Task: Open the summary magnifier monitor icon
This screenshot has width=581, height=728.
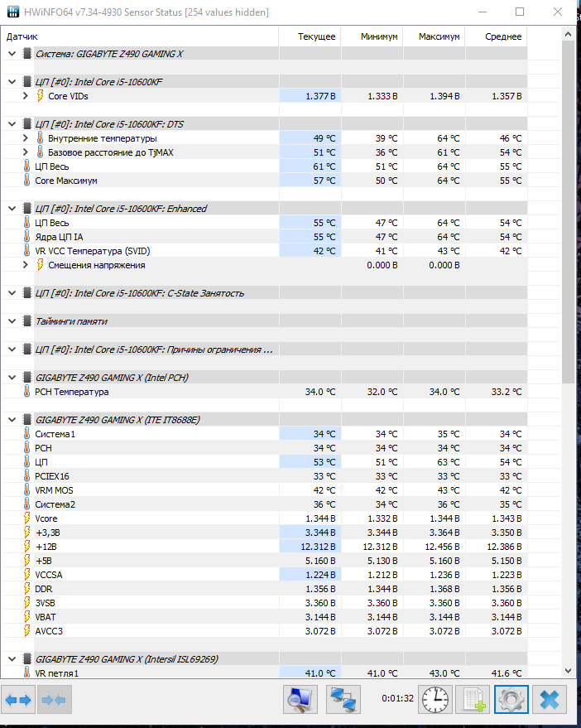Action: 300,700
